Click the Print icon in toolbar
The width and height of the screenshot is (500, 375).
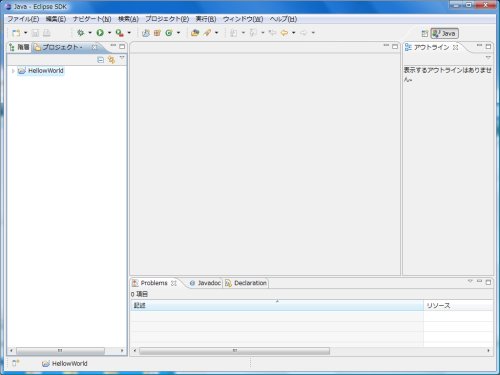pos(47,33)
